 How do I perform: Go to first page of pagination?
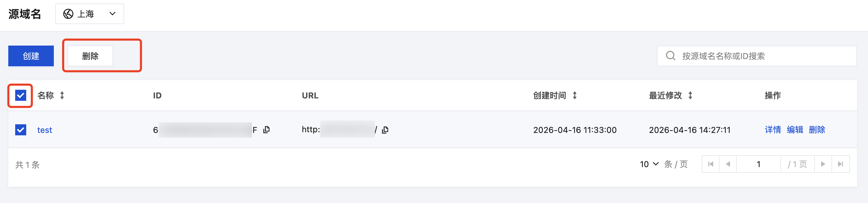(711, 164)
